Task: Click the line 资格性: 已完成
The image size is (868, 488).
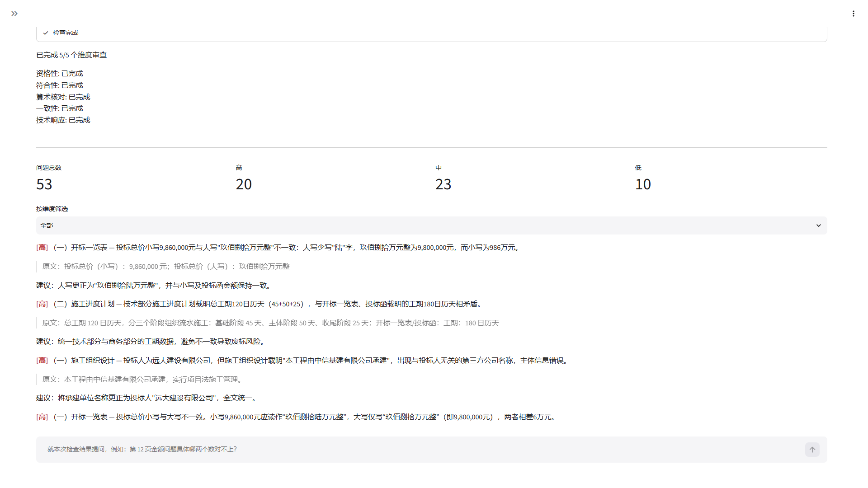Action: pyautogui.click(x=60, y=74)
